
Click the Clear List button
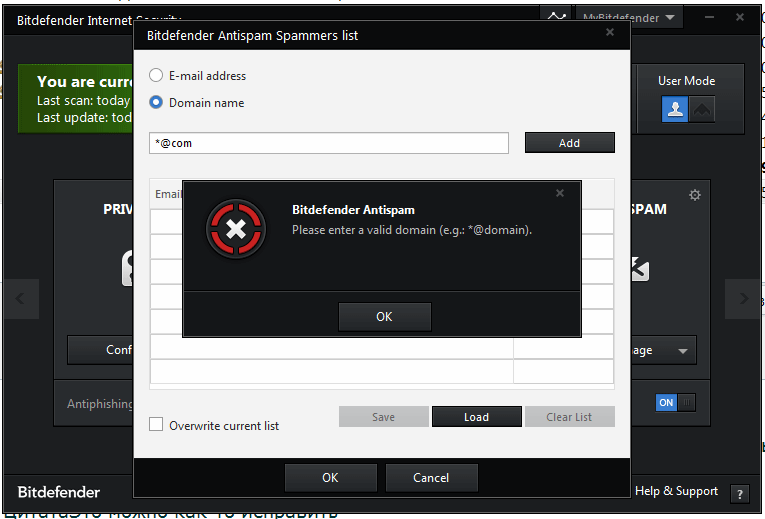[x=569, y=417]
